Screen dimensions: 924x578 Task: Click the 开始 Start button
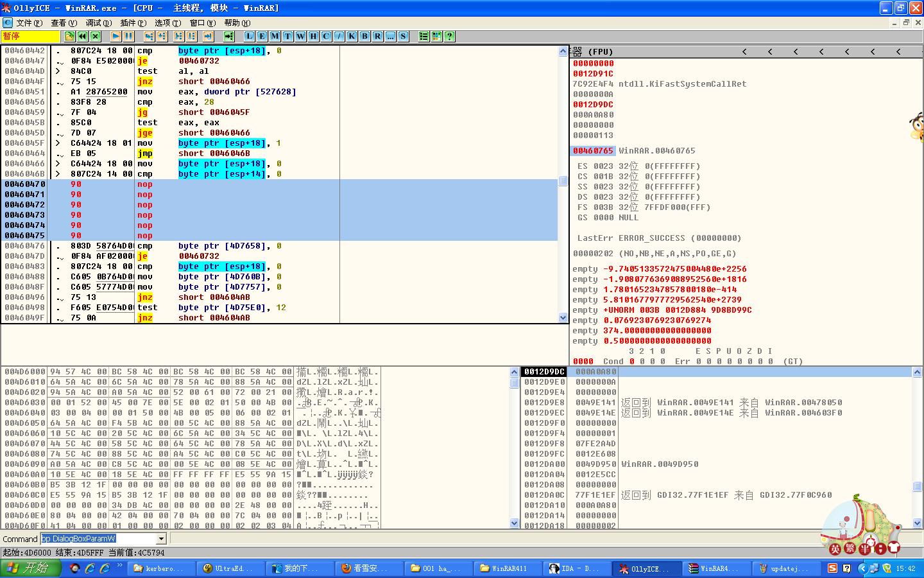[31, 568]
